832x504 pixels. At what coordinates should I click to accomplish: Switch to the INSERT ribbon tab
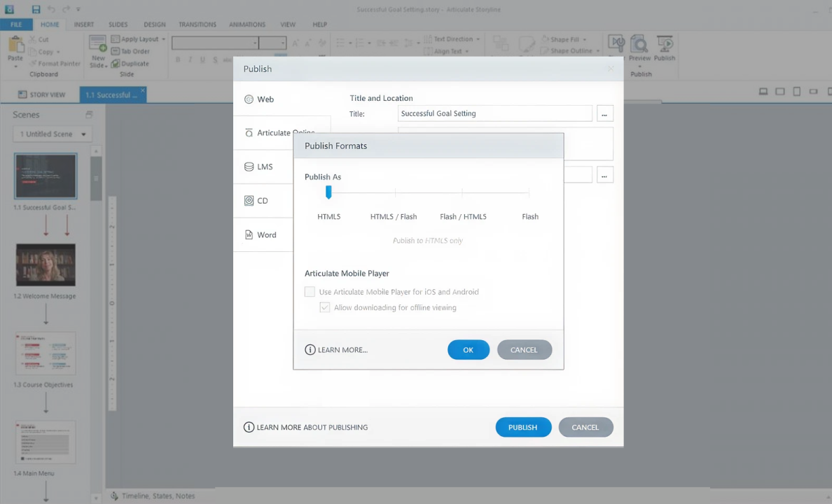84,24
